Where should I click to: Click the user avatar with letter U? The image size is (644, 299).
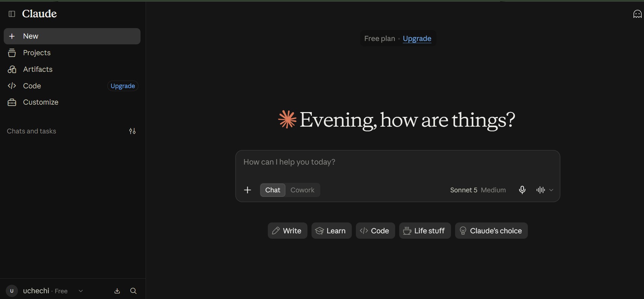click(12, 291)
